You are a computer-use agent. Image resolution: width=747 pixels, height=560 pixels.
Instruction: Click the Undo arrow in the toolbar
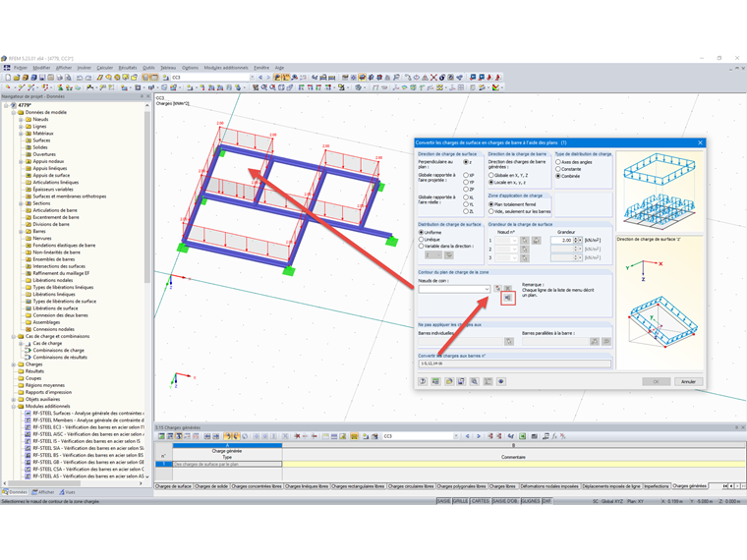(x=79, y=78)
